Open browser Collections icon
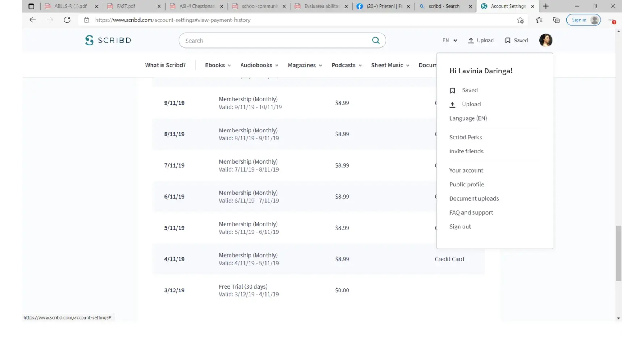644x362 pixels. tap(556, 20)
